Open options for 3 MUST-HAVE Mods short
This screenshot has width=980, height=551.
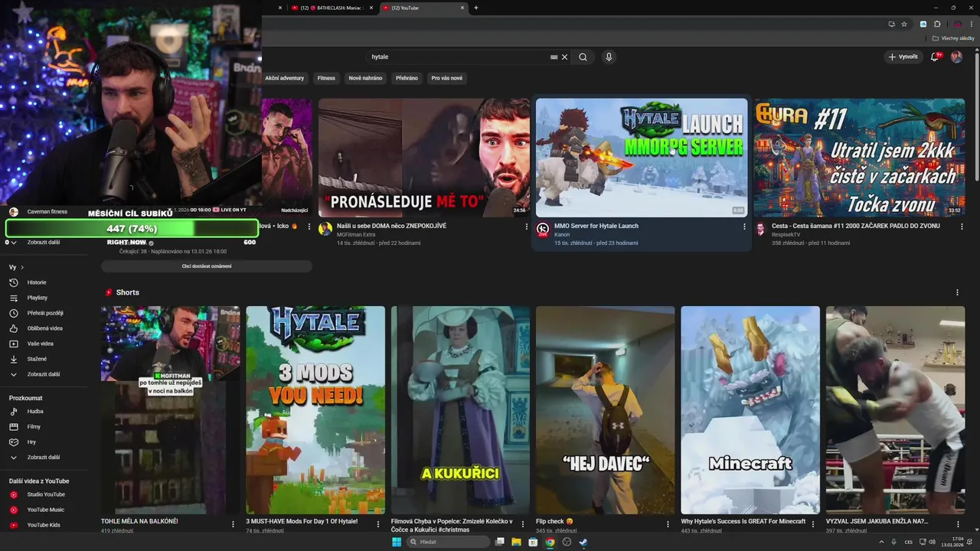point(378,524)
